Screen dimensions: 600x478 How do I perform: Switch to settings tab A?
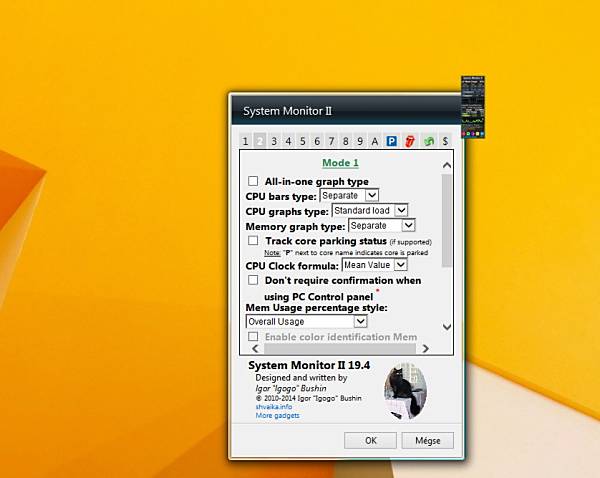375,141
